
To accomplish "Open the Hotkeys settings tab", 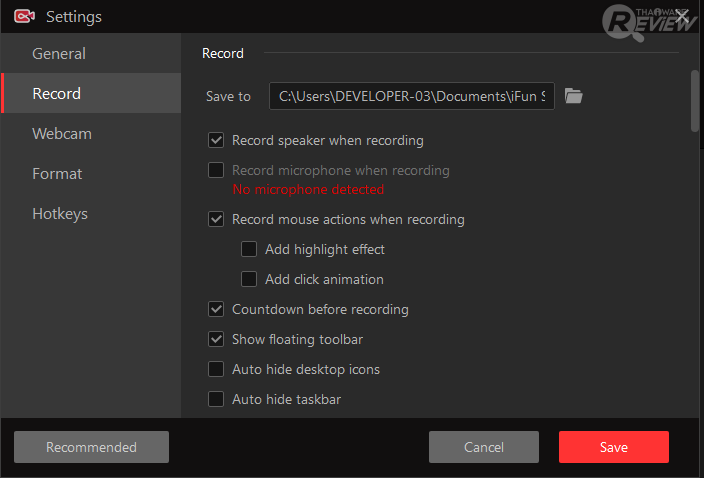I will [x=91, y=214].
